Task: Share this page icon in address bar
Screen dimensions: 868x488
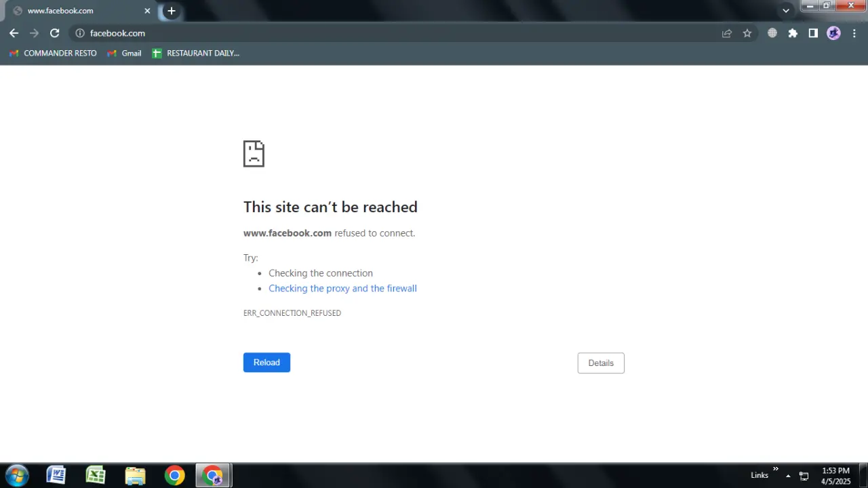Action: [x=727, y=33]
